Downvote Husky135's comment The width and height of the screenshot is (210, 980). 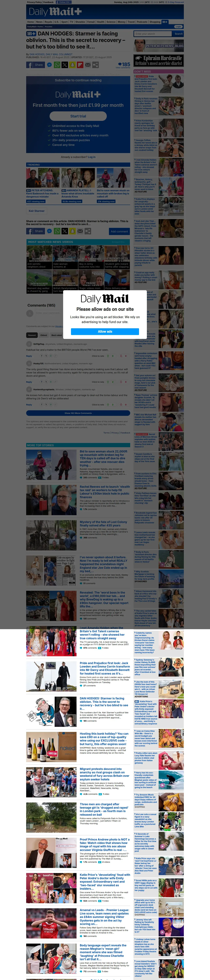(121, 382)
